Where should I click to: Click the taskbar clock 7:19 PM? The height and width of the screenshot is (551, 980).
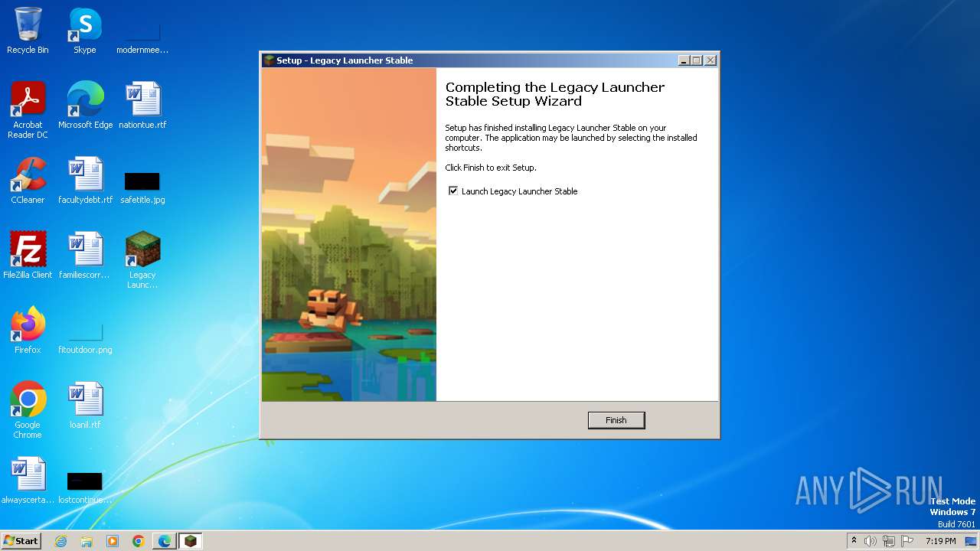[x=940, y=541]
